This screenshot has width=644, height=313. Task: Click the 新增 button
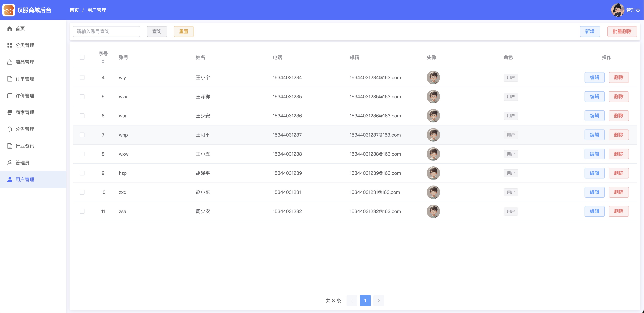point(590,31)
